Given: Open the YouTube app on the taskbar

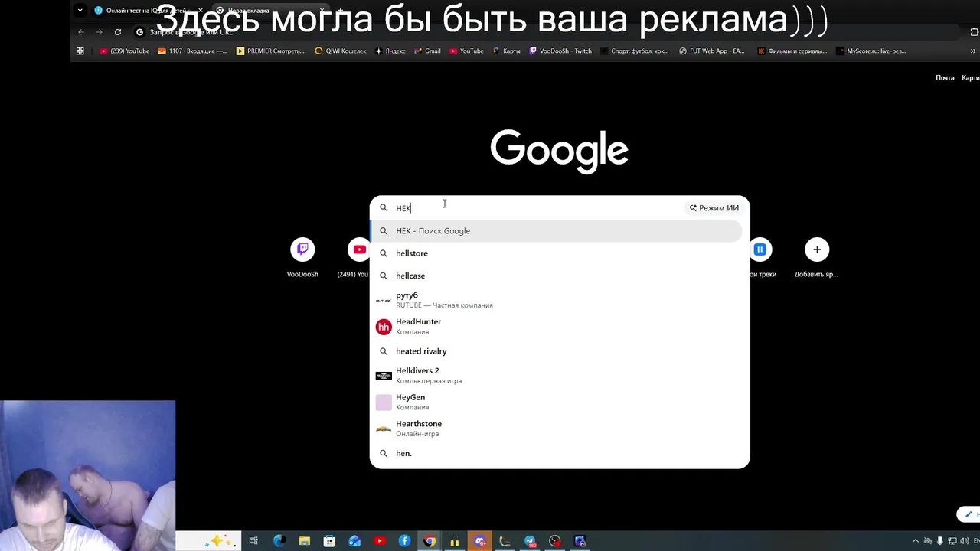Looking at the screenshot, I should coord(380,541).
